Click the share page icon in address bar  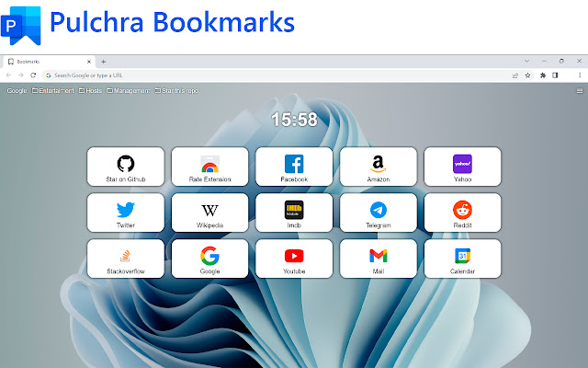(515, 75)
